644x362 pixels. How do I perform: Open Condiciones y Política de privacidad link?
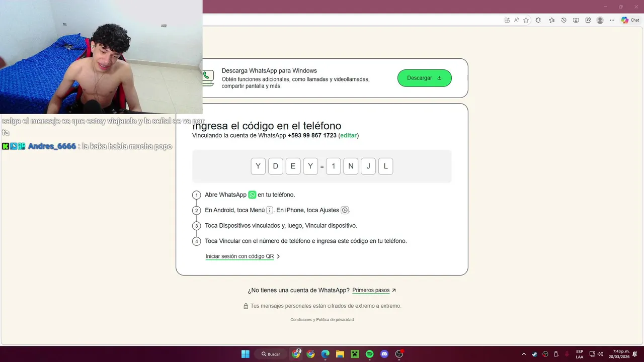pyautogui.click(x=322, y=320)
